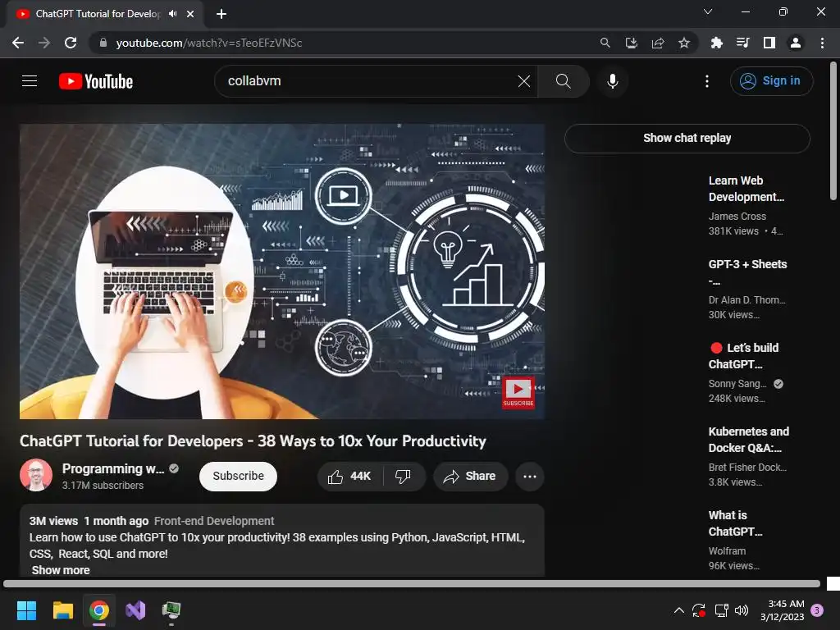
Task: Open Kubernetes and Docker Q&A video
Action: 748,440
